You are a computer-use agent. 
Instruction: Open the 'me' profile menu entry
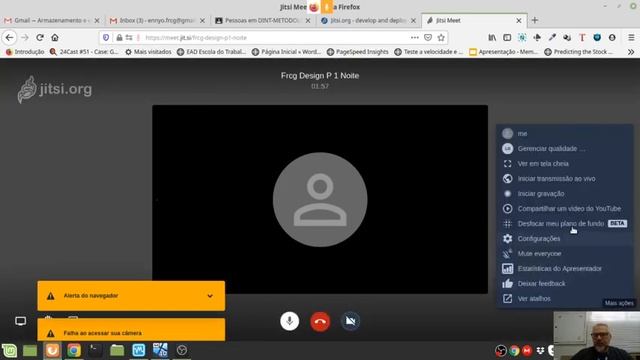(565, 133)
